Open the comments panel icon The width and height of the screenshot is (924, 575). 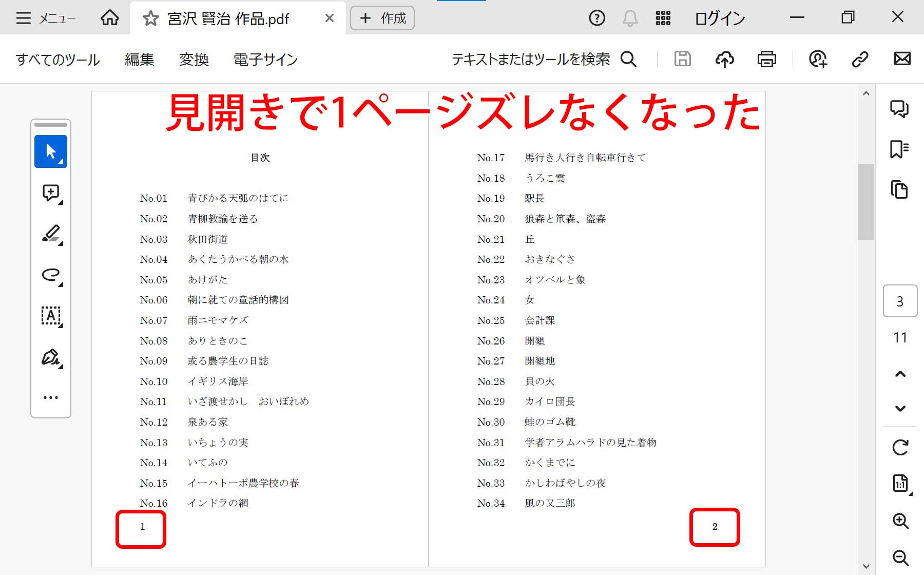[x=899, y=108]
